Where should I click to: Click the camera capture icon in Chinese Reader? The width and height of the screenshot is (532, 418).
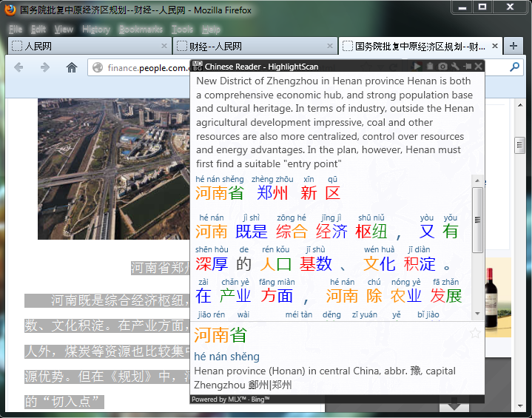click(x=442, y=66)
